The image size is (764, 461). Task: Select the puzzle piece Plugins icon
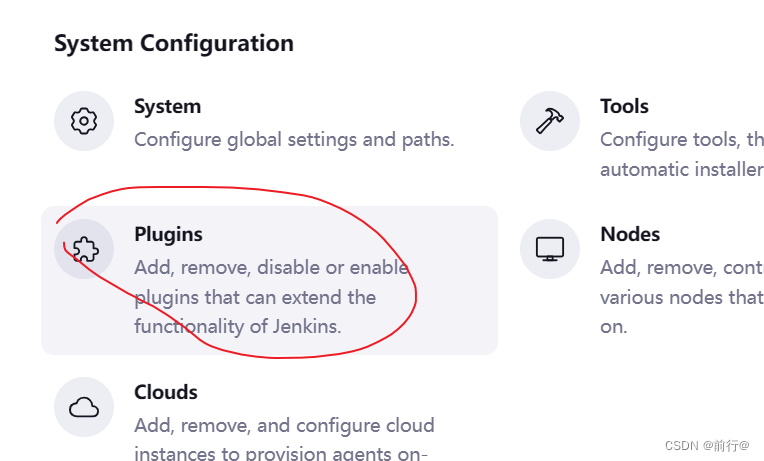pyautogui.click(x=84, y=249)
